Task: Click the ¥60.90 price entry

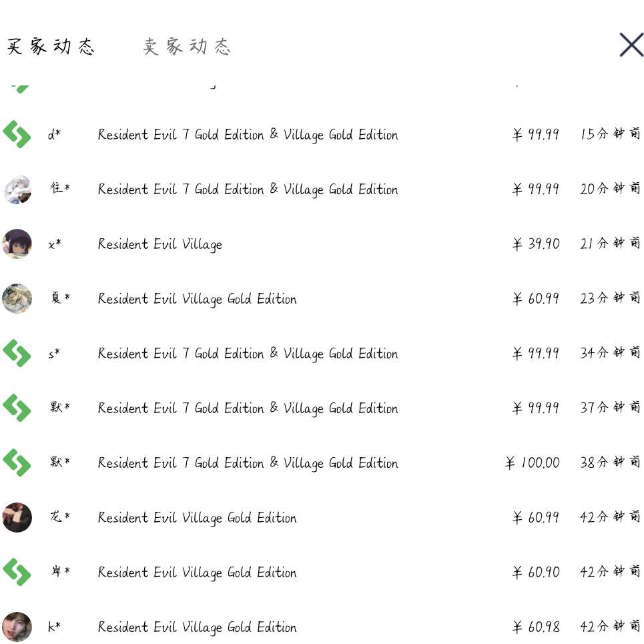Action: [536, 572]
